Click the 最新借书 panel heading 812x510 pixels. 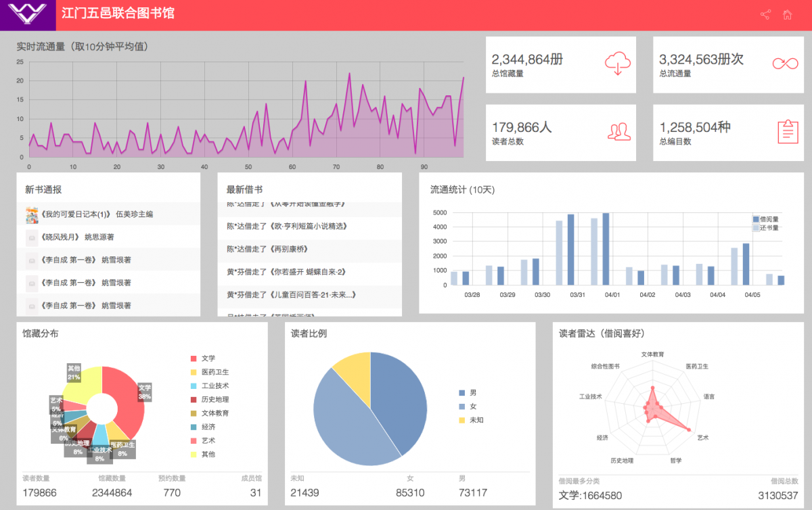coord(245,190)
